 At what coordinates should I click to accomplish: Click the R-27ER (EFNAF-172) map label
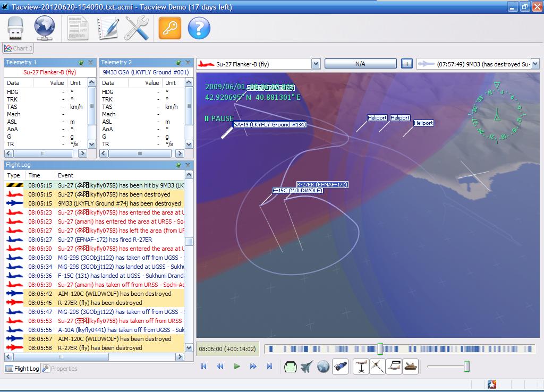[x=322, y=184]
